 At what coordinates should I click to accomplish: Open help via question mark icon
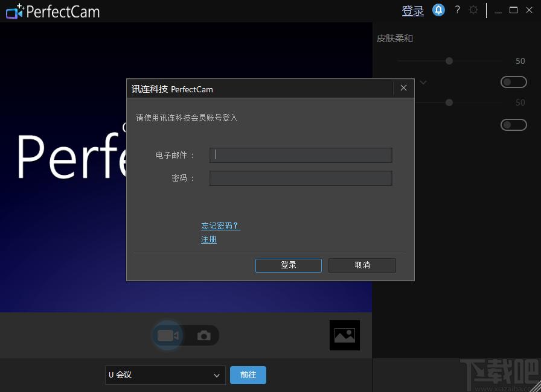(457, 10)
